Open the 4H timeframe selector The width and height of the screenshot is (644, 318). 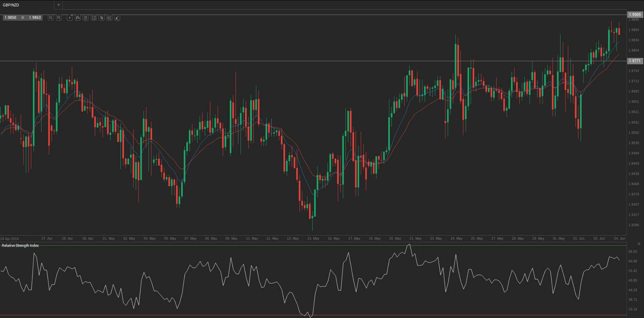coord(70,18)
